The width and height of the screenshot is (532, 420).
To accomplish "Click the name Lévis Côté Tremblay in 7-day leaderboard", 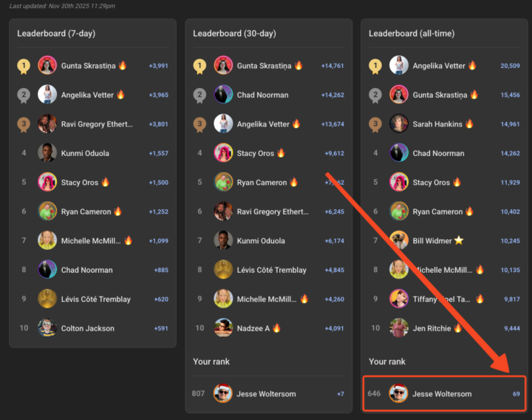I will (x=95, y=299).
